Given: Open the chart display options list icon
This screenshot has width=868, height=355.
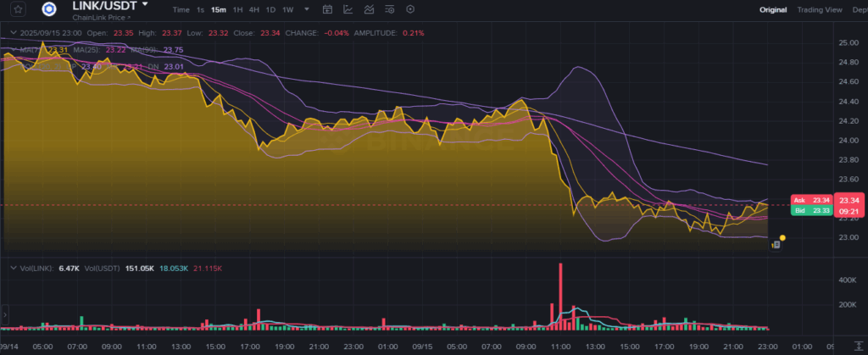Looking at the screenshot, I should (389, 9).
